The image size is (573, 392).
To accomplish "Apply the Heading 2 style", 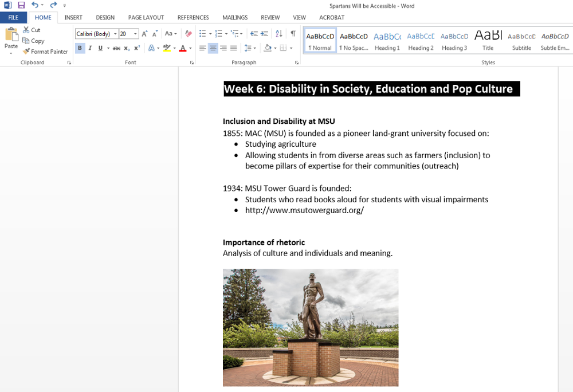I will (x=421, y=41).
